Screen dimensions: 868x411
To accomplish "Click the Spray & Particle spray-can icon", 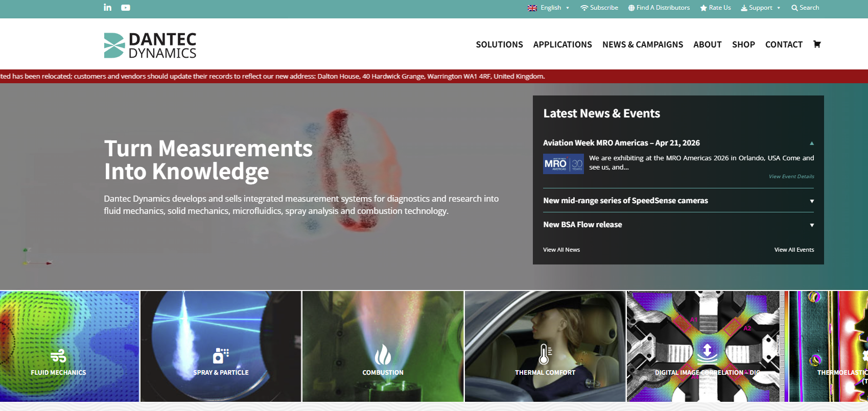I will (221, 355).
